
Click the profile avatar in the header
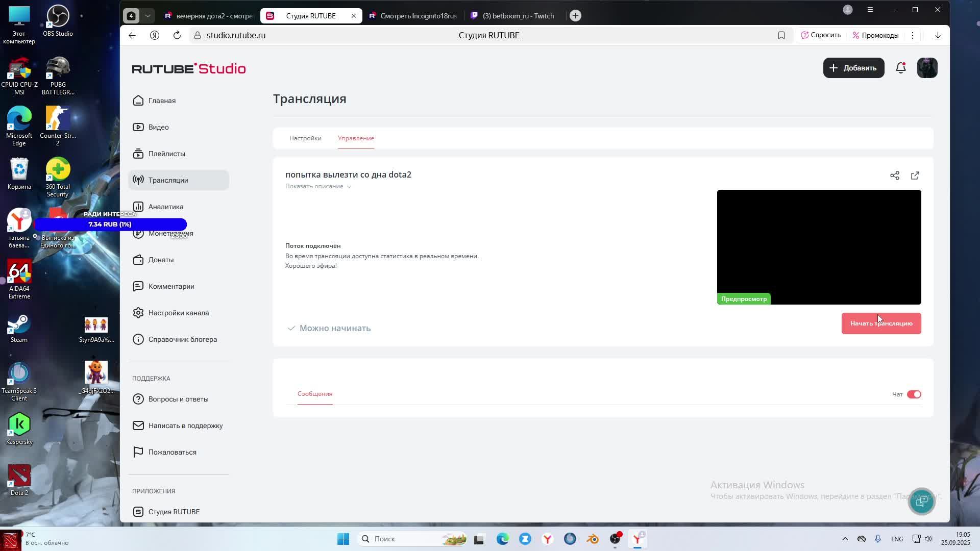pyautogui.click(x=927, y=68)
